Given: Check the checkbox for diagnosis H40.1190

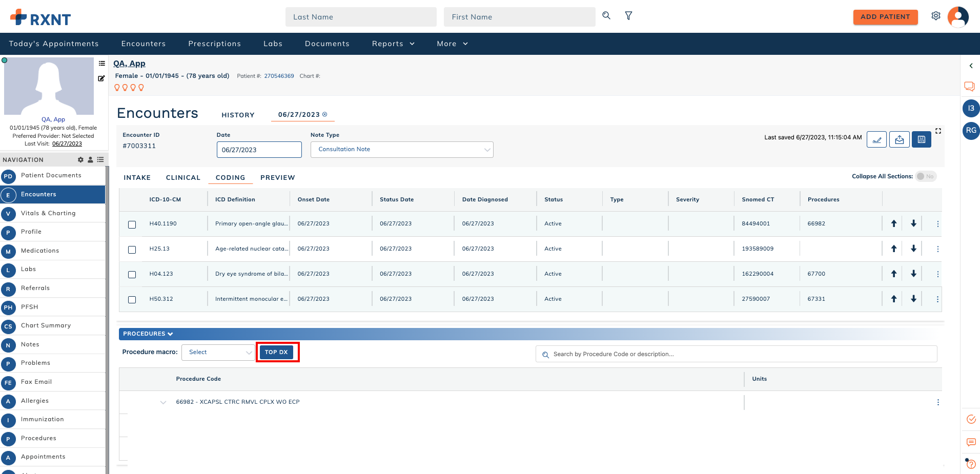Looking at the screenshot, I should tap(132, 224).
